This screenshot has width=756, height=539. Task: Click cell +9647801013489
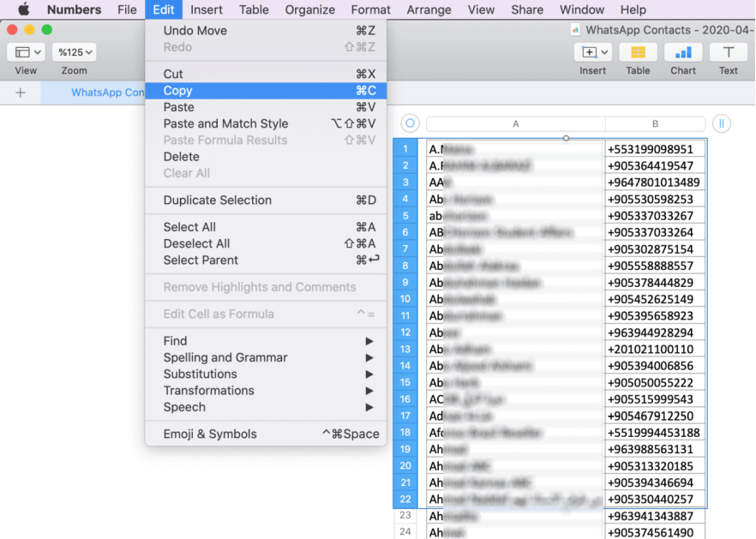pos(655,183)
